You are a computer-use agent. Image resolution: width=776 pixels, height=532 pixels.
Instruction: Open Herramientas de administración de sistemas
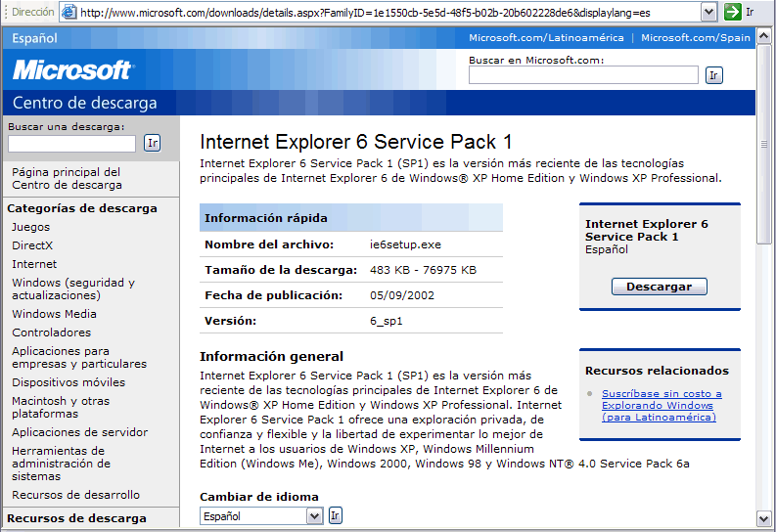(61, 464)
